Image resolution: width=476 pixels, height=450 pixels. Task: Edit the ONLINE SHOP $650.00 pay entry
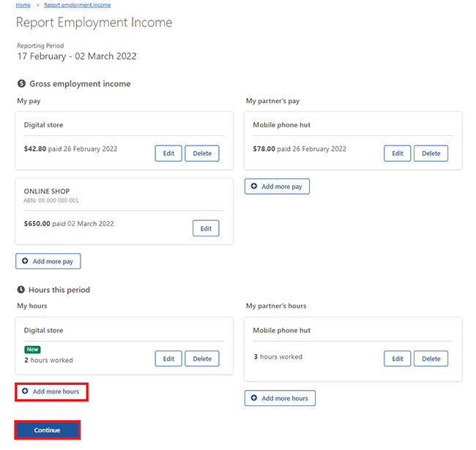206,228
